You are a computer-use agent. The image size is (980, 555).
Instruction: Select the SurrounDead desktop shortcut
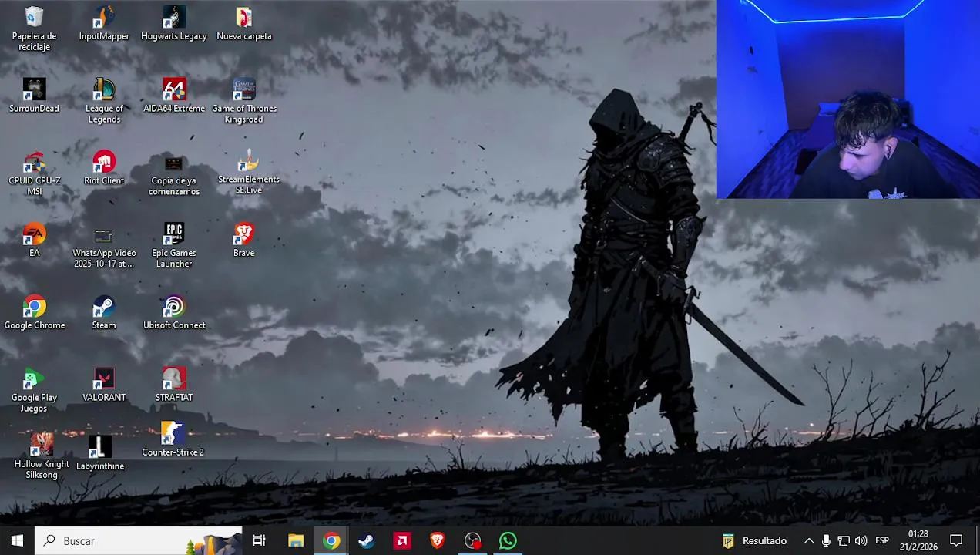pos(34,96)
